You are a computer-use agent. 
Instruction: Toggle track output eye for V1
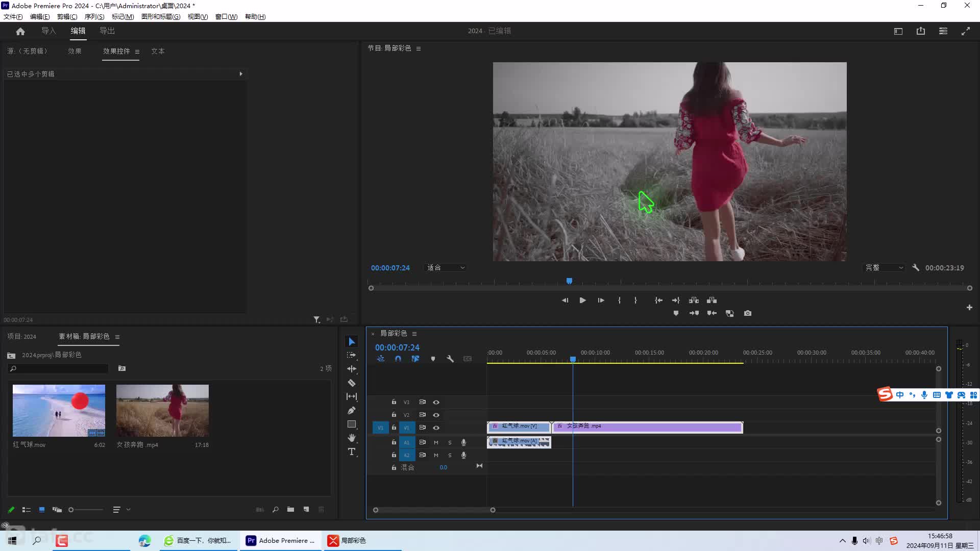point(436,428)
